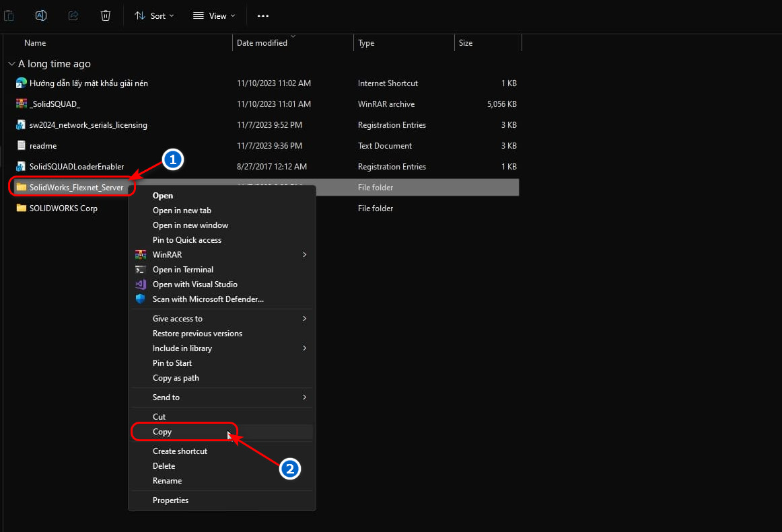Viewport: 782px width, 532px height.
Task: Click the 'Internet Shortcut' type cell
Action: coord(388,83)
